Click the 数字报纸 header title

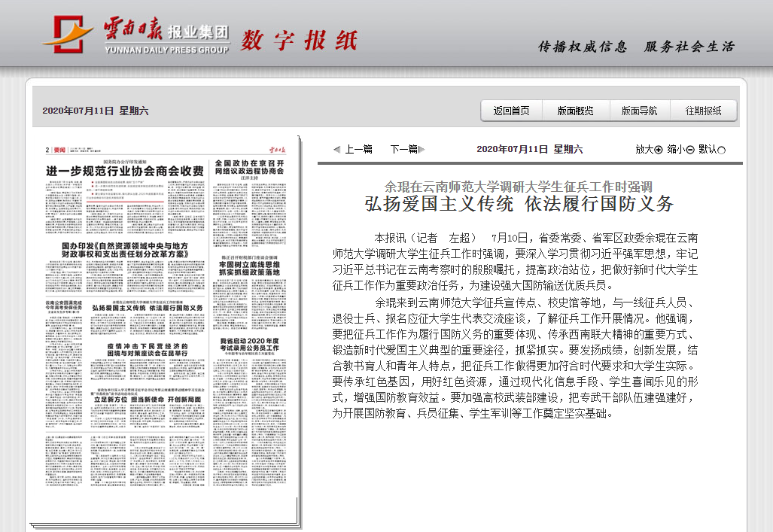(300, 40)
